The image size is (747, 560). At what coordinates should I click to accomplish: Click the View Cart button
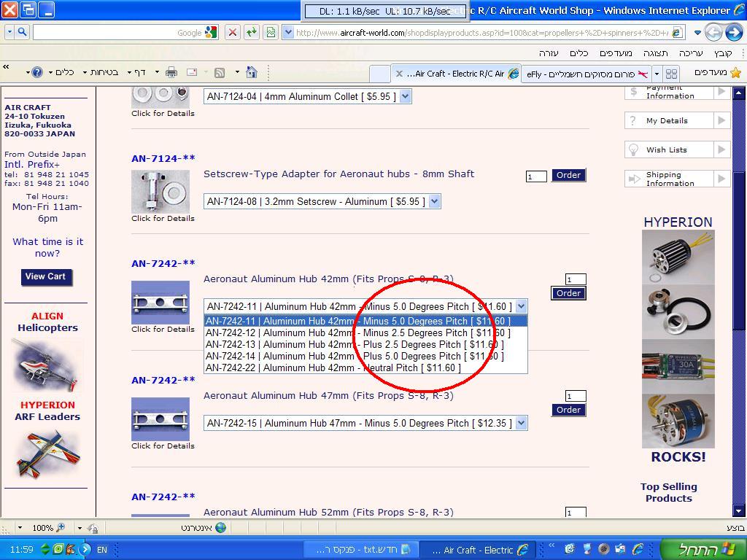click(x=46, y=276)
